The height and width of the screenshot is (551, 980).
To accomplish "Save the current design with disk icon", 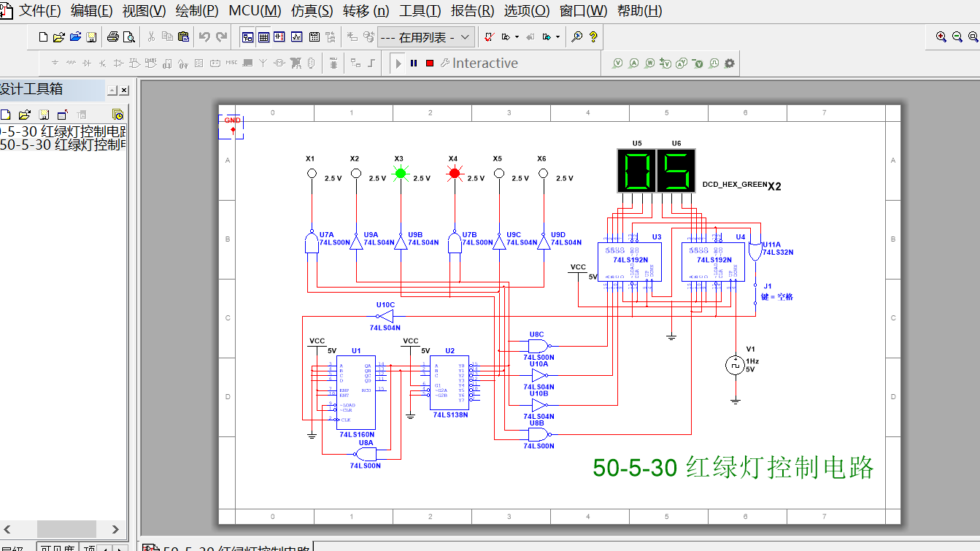I will tap(91, 36).
